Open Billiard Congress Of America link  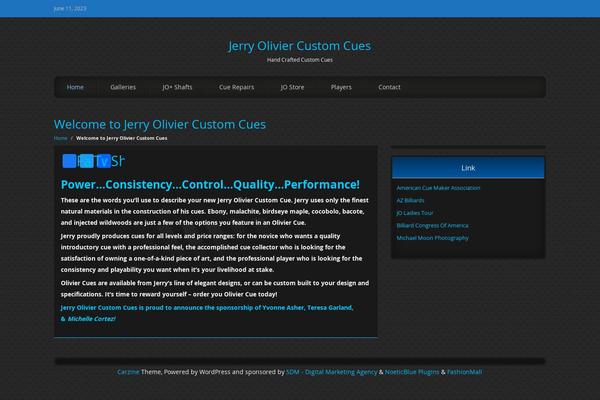coord(432,225)
